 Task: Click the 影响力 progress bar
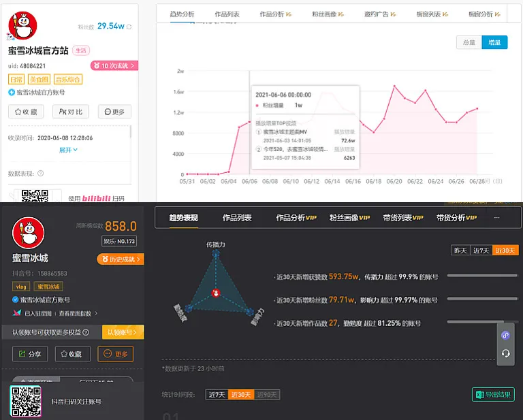click(x=482, y=299)
